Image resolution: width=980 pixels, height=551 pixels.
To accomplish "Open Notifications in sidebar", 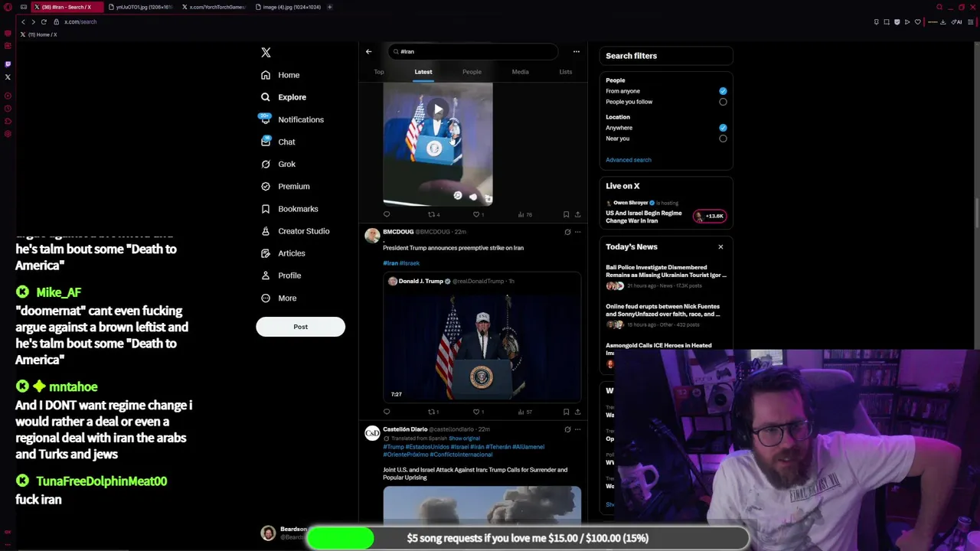I will (292, 119).
